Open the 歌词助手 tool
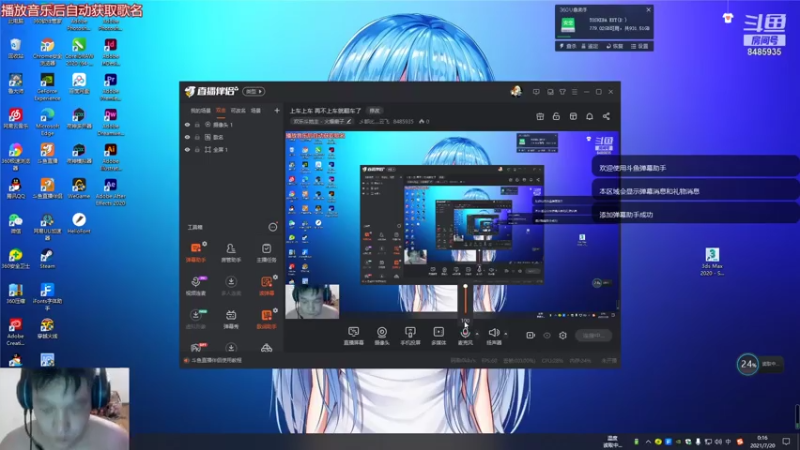 coord(266,318)
